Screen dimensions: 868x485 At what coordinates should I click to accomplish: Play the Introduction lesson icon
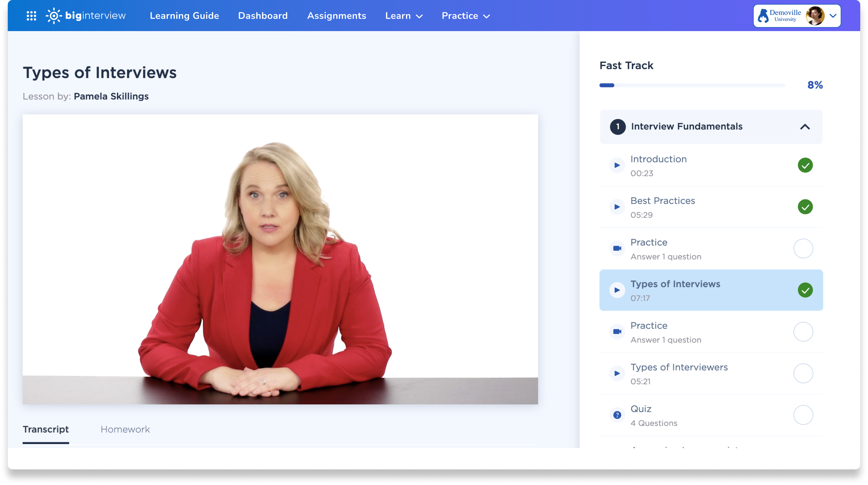(x=617, y=165)
